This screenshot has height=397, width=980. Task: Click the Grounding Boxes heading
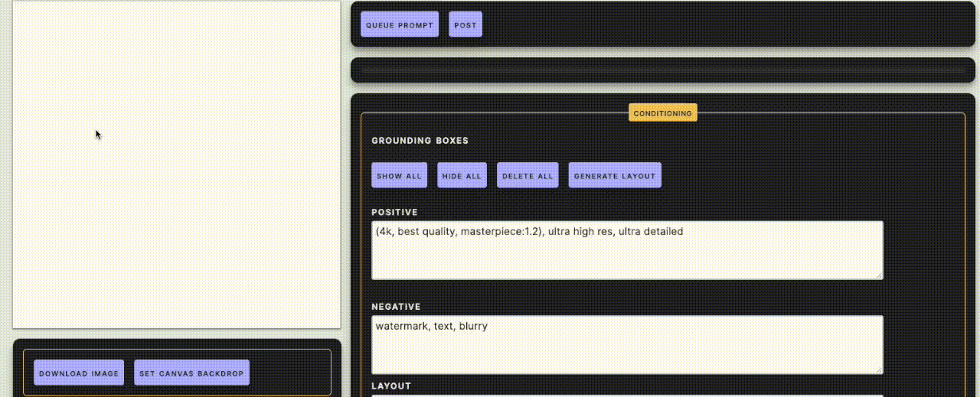(x=420, y=141)
